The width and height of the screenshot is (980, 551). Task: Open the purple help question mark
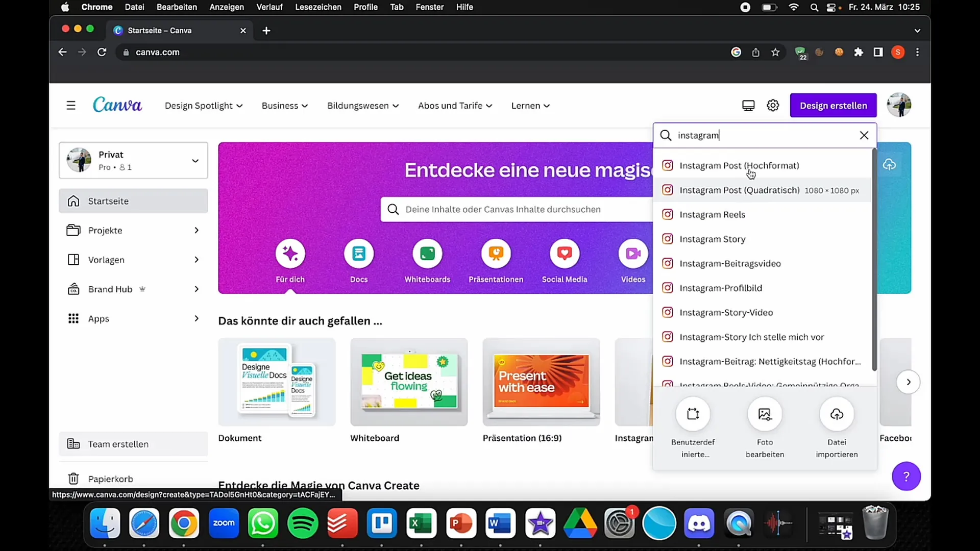(x=906, y=476)
